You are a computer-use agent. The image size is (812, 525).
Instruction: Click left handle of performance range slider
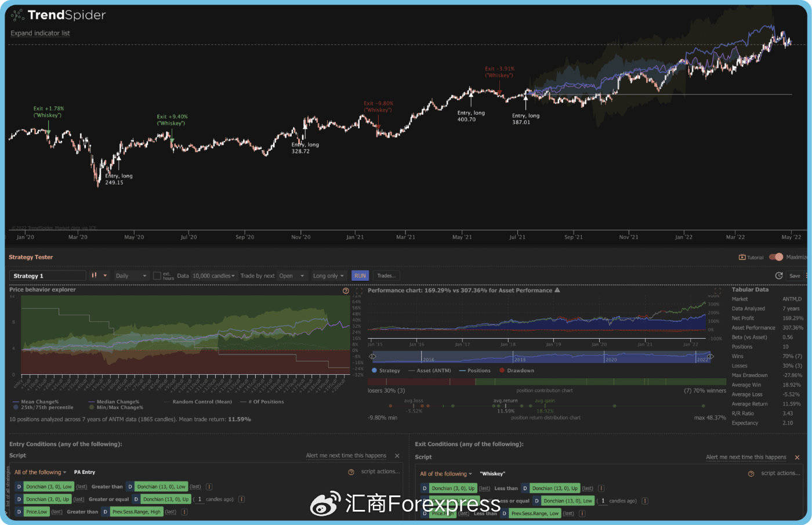pos(372,356)
